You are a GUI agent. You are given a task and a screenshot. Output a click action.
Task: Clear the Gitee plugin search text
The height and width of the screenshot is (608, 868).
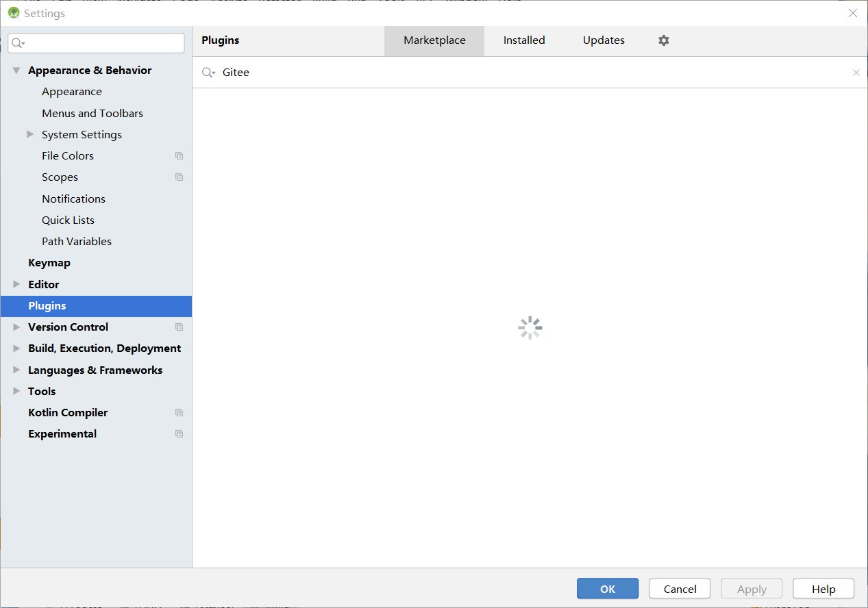(856, 73)
